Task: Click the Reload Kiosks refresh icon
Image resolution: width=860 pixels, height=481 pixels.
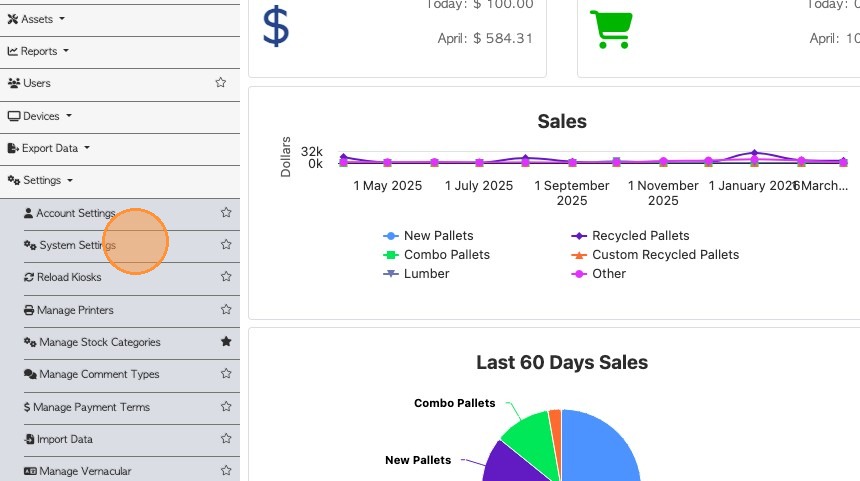Action: (x=29, y=277)
